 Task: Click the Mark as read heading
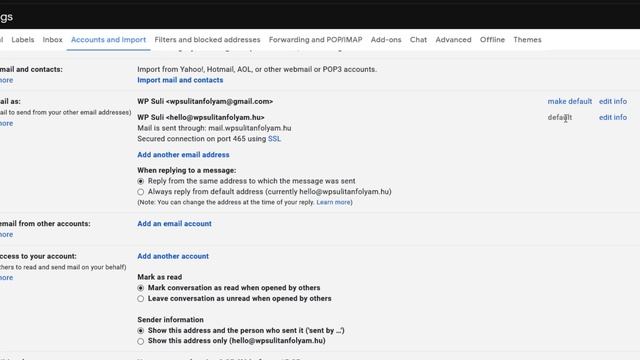(160, 277)
